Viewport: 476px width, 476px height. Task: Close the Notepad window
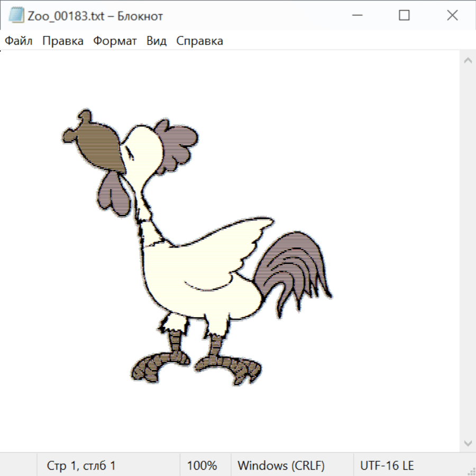[452, 16]
